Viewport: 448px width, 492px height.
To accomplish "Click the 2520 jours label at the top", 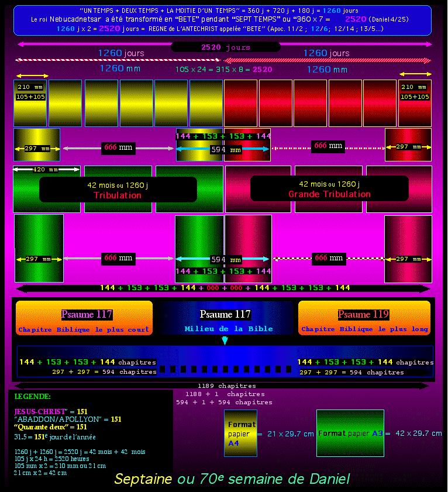I will [x=225, y=47].
